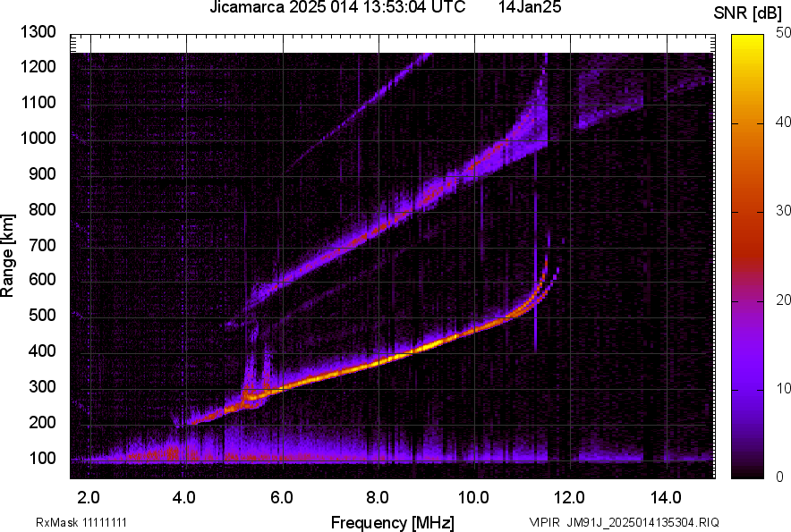Click the SNR [dB] colorbar title
The width and height of the screenshot is (791, 532).
click(x=748, y=13)
